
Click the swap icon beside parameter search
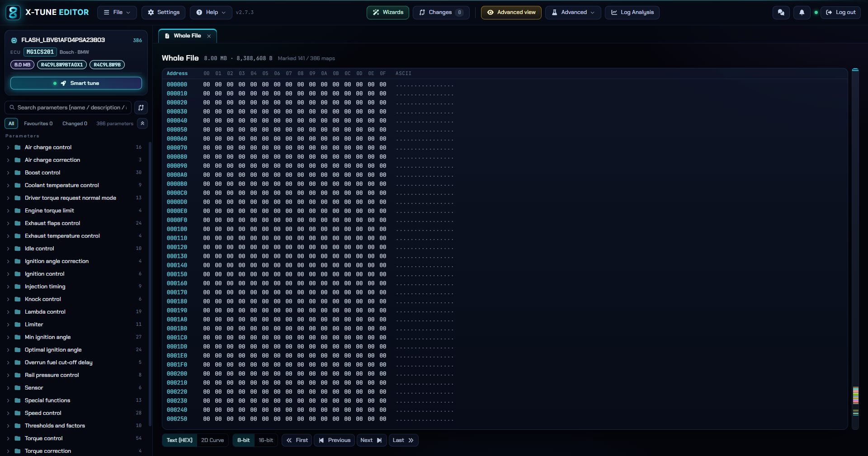click(x=141, y=108)
